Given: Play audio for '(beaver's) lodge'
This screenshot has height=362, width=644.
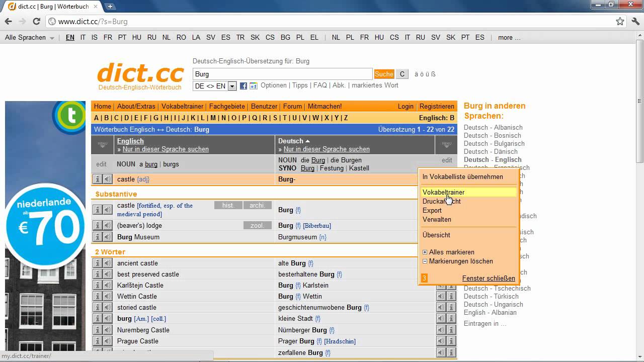Looking at the screenshot, I should [107, 225].
